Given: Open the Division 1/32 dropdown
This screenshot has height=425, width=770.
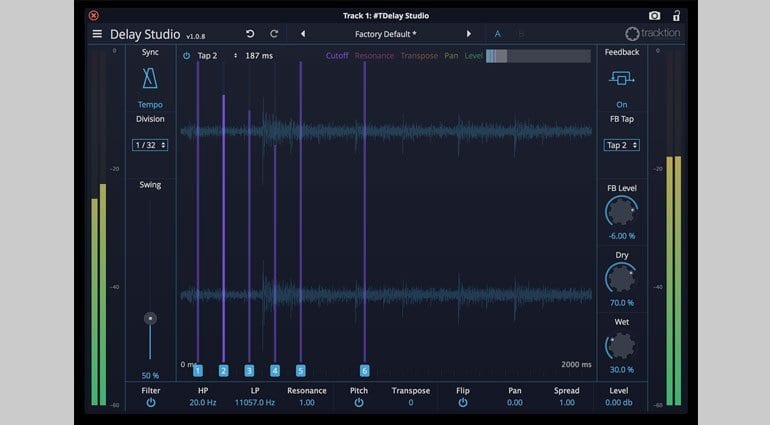Looking at the screenshot, I should click(150, 145).
